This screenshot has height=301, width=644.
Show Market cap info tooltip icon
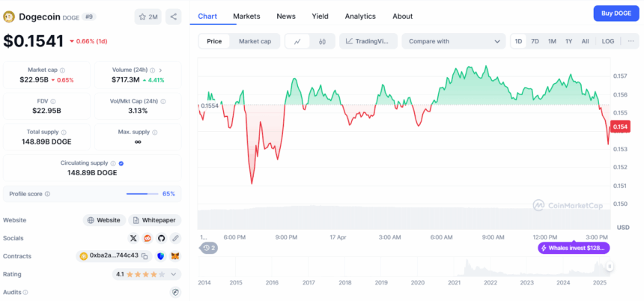click(62, 70)
